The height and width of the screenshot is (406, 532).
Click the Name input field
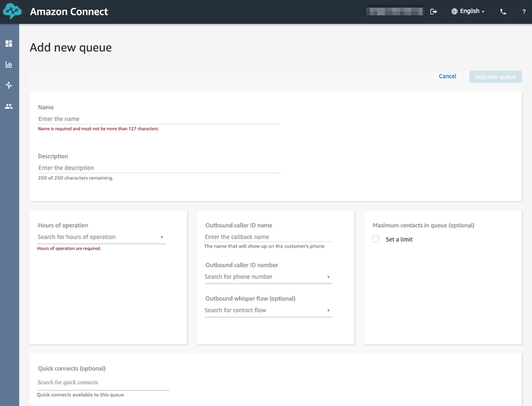click(x=159, y=119)
